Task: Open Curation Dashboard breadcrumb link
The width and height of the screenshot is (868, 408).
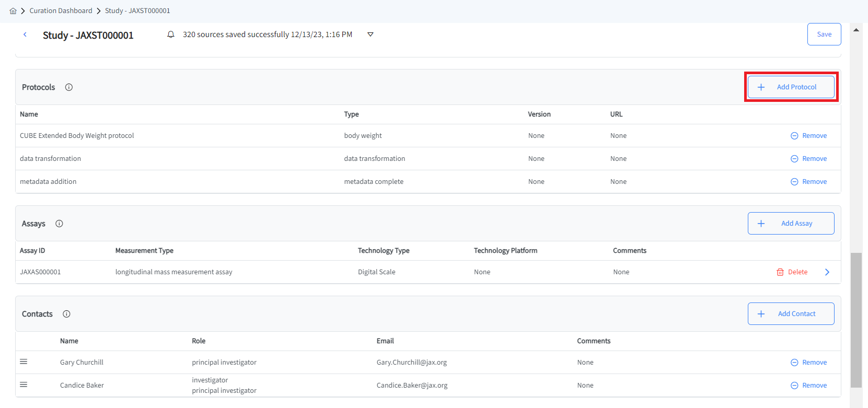Action: click(61, 11)
